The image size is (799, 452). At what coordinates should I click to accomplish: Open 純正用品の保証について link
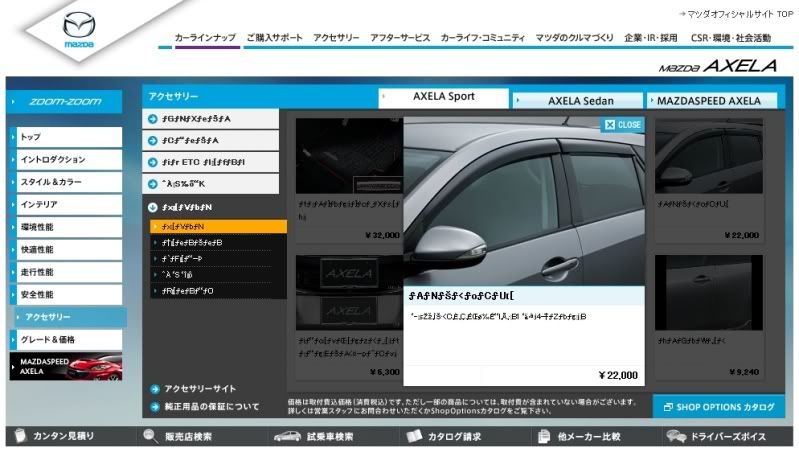[x=211, y=407]
